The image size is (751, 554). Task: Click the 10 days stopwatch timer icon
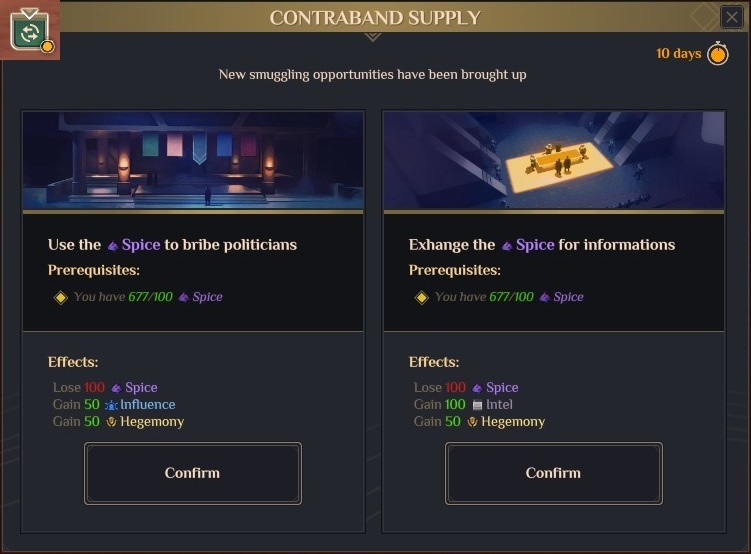tap(717, 54)
